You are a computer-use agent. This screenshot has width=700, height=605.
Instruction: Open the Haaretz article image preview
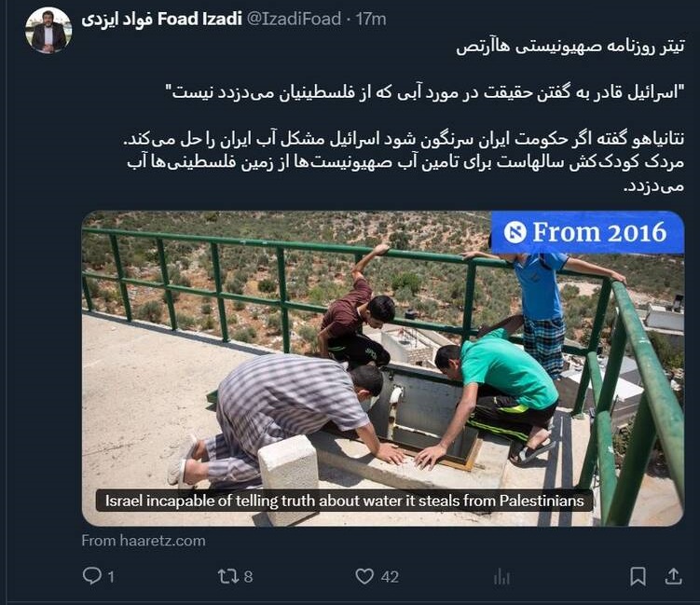(x=382, y=368)
